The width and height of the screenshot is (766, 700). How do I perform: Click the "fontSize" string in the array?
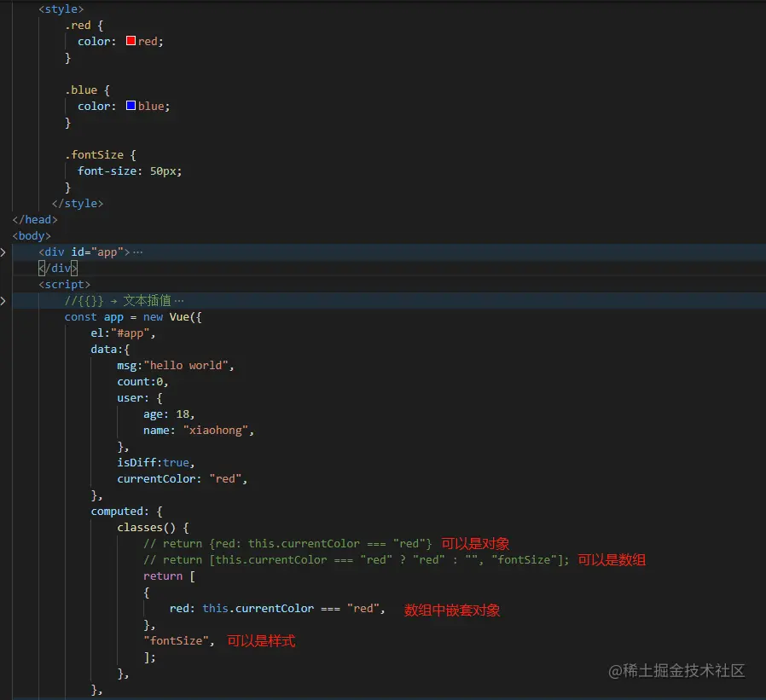177,641
